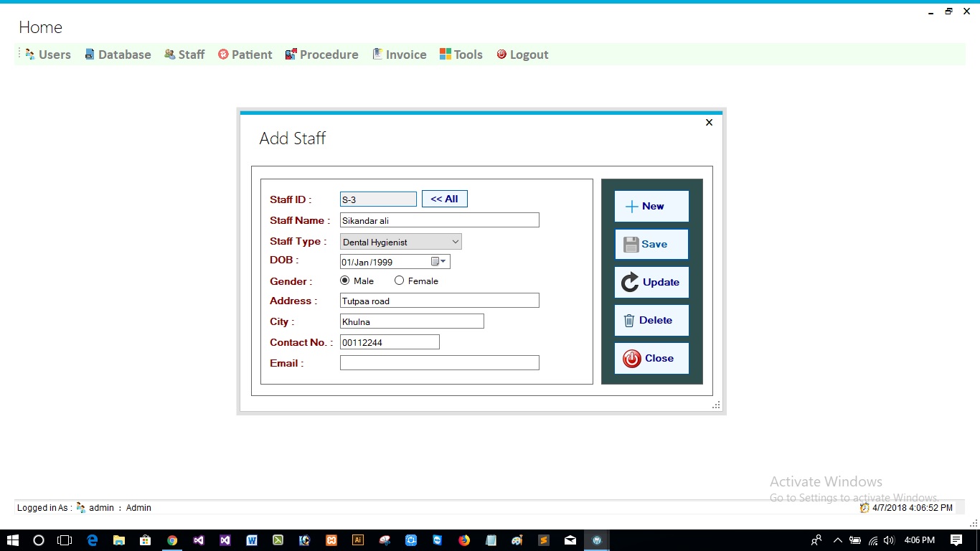Open the Staff module

point(184,54)
